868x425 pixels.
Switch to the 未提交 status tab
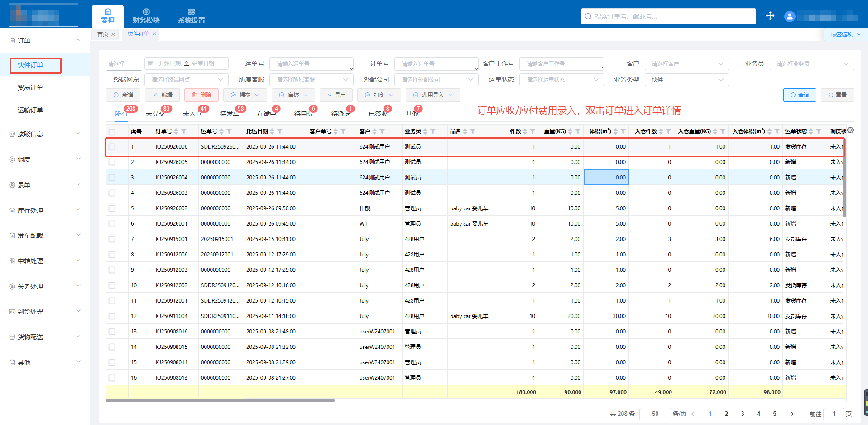(x=155, y=114)
